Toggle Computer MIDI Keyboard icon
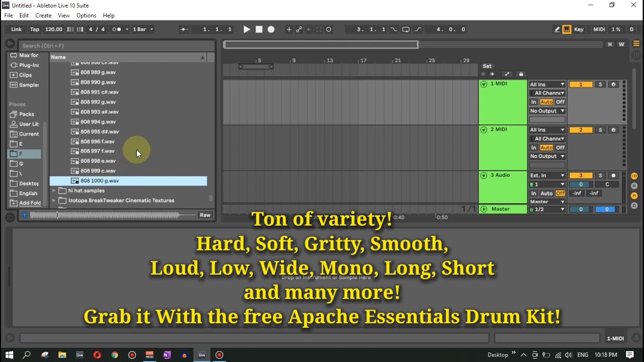 point(567,29)
